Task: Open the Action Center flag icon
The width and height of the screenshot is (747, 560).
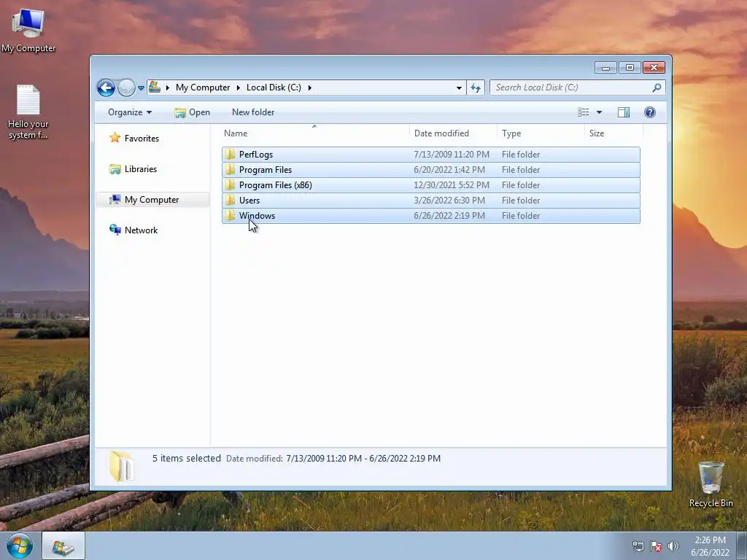Action: [x=656, y=547]
